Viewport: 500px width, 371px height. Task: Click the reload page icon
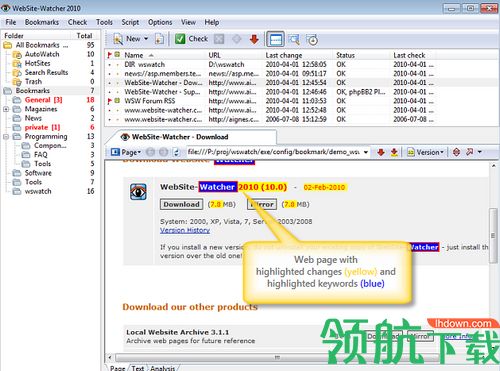[x=176, y=152]
